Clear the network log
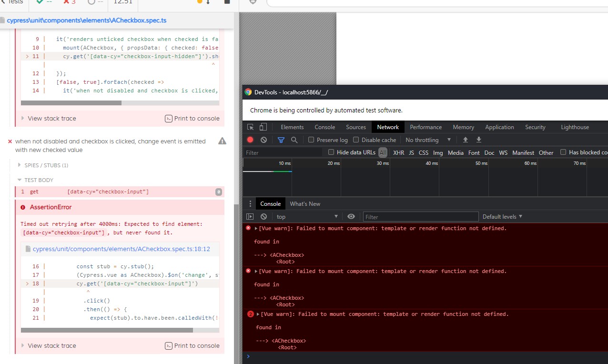Viewport: 608px width, 364px height. click(263, 139)
